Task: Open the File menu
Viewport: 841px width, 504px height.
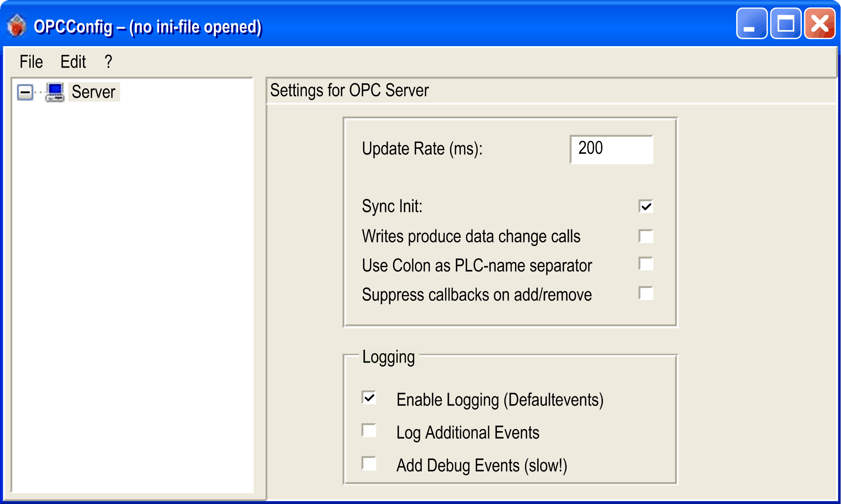Action: point(31,61)
